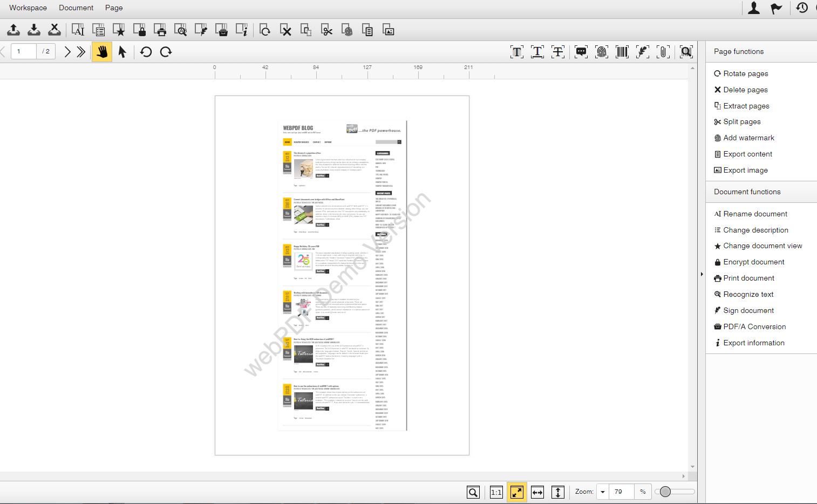Select the Add text annotation tool
817x504 pixels.
(x=517, y=51)
